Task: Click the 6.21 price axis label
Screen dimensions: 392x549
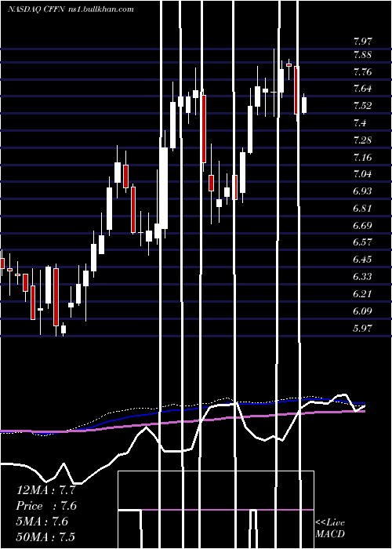Action: [362, 294]
